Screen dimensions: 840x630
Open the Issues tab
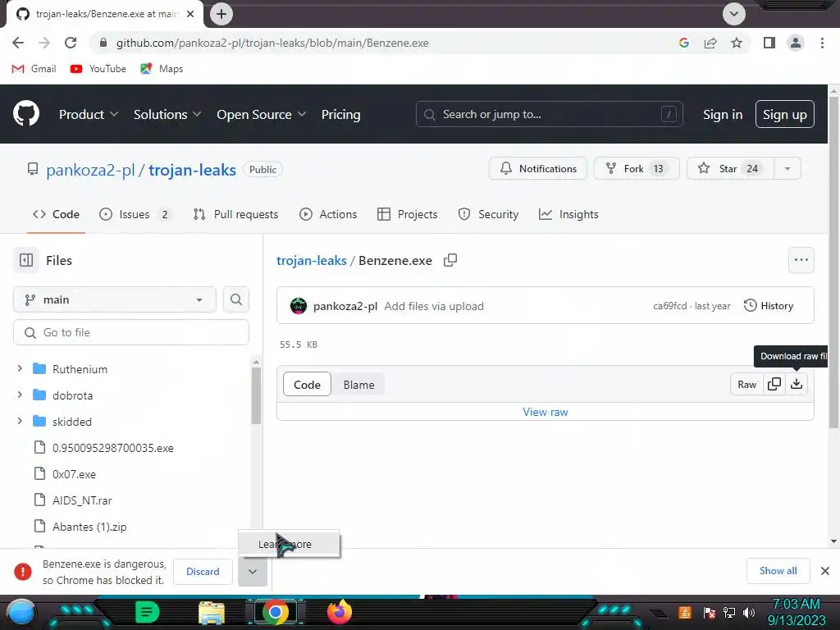pyautogui.click(x=135, y=214)
